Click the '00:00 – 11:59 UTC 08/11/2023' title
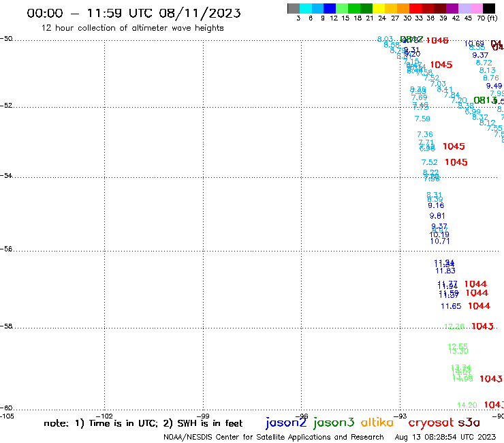Image resolution: width=504 pixels, height=443 pixels. click(133, 13)
